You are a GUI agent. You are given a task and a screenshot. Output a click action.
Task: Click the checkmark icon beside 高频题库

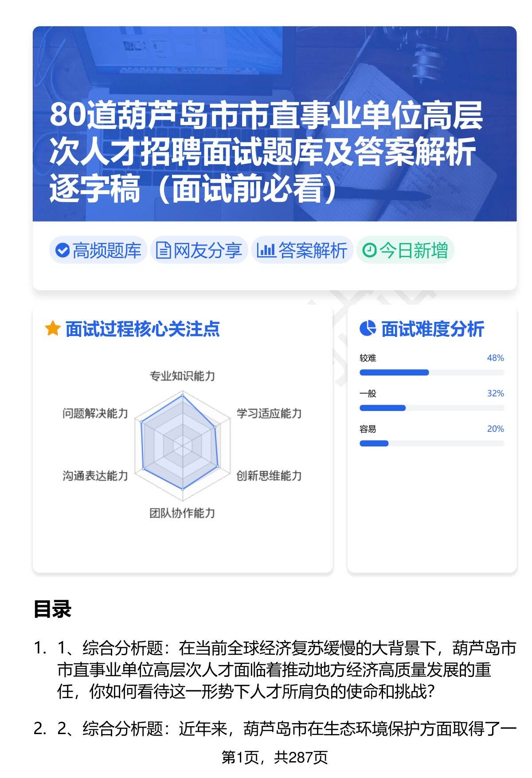[x=63, y=250]
